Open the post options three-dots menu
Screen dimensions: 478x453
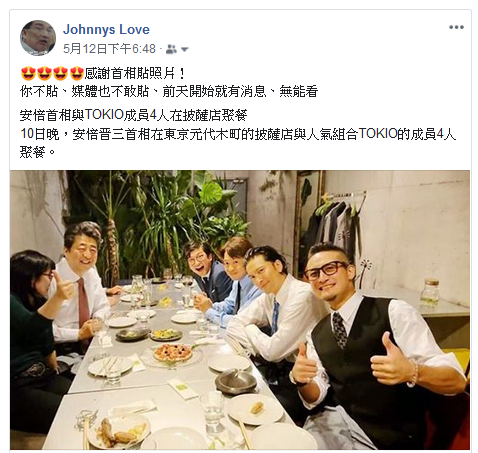[x=456, y=27]
